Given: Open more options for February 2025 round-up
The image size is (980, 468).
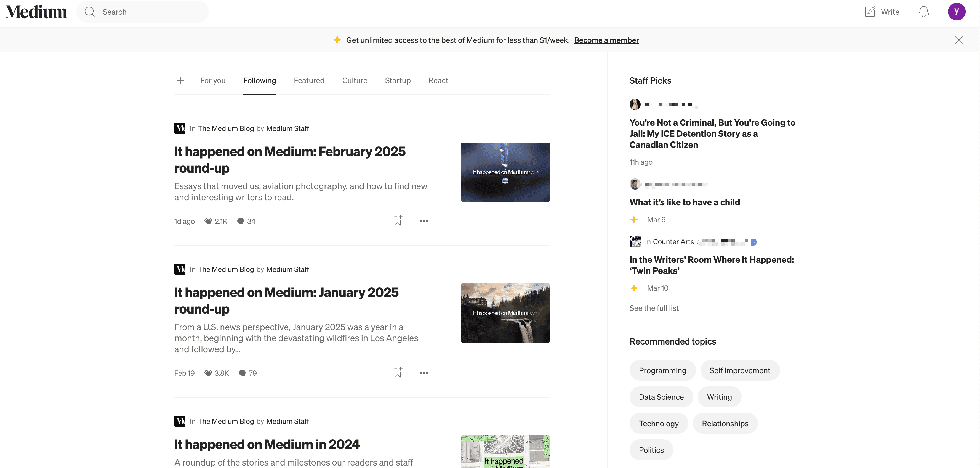Looking at the screenshot, I should point(424,221).
